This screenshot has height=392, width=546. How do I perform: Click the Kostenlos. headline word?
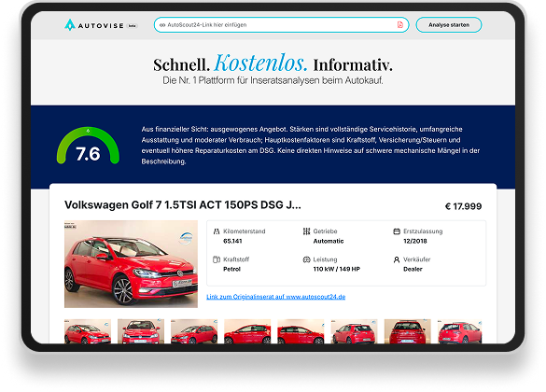260,63
